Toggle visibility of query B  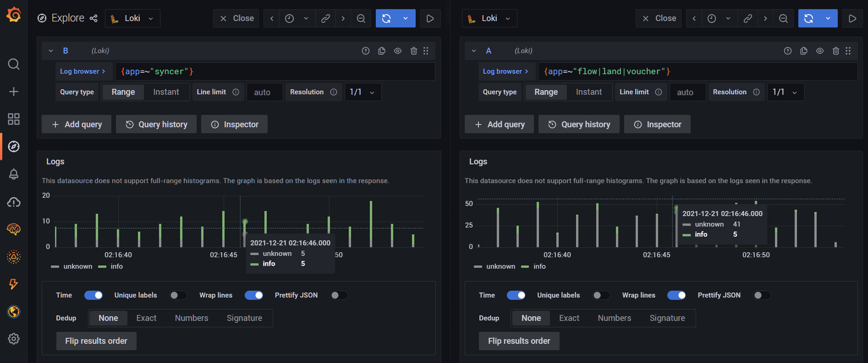(398, 51)
